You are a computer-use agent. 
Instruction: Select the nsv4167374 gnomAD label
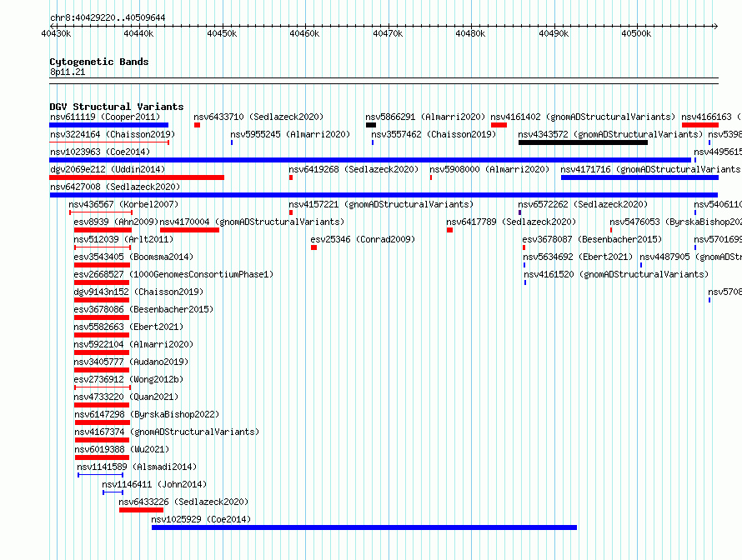pos(167,432)
